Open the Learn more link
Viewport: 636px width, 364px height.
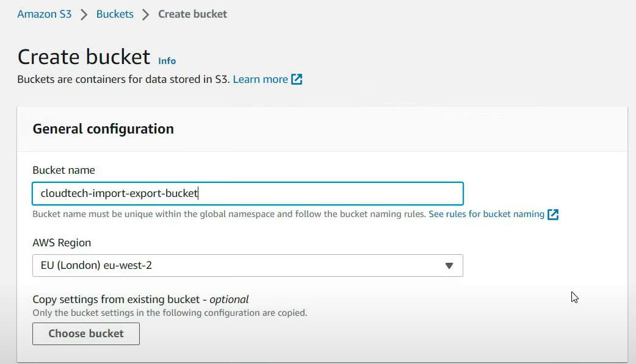[x=261, y=79]
